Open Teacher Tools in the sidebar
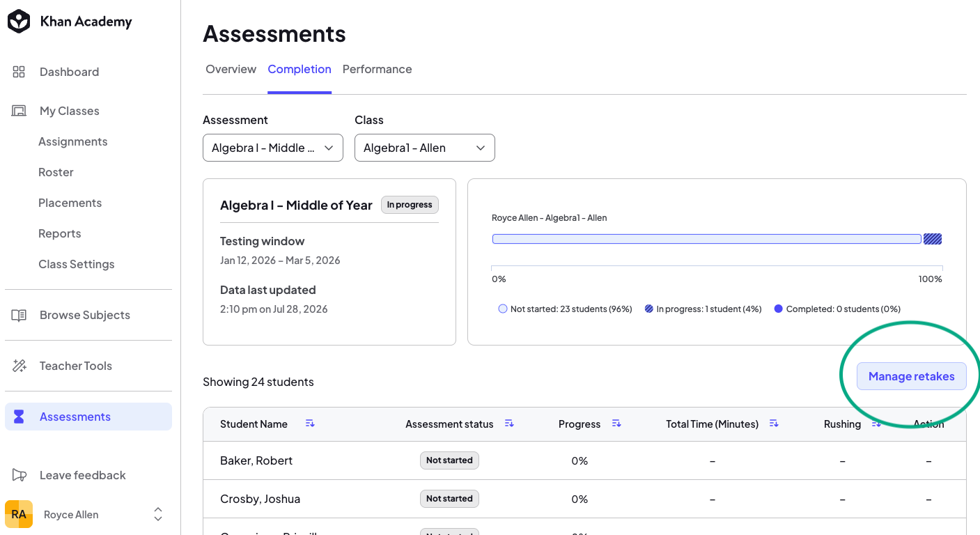The image size is (980, 535). point(76,366)
